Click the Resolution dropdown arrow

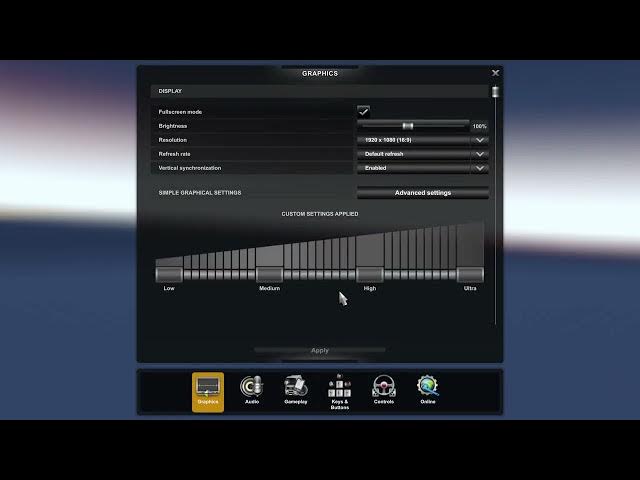[x=480, y=140]
